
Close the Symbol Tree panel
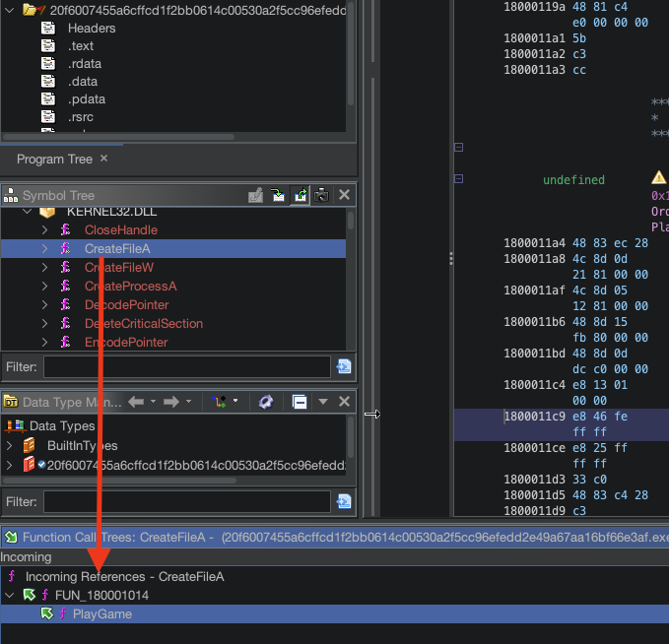point(344,195)
